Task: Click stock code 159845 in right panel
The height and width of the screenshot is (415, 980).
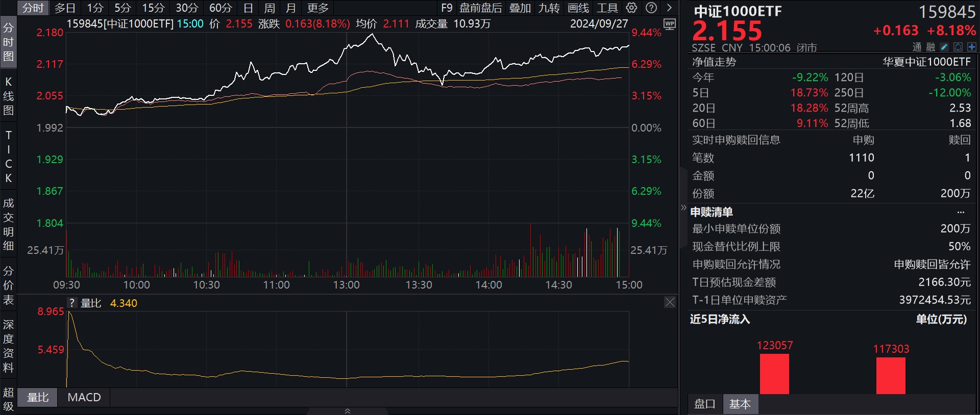Action: tap(947, 12)
